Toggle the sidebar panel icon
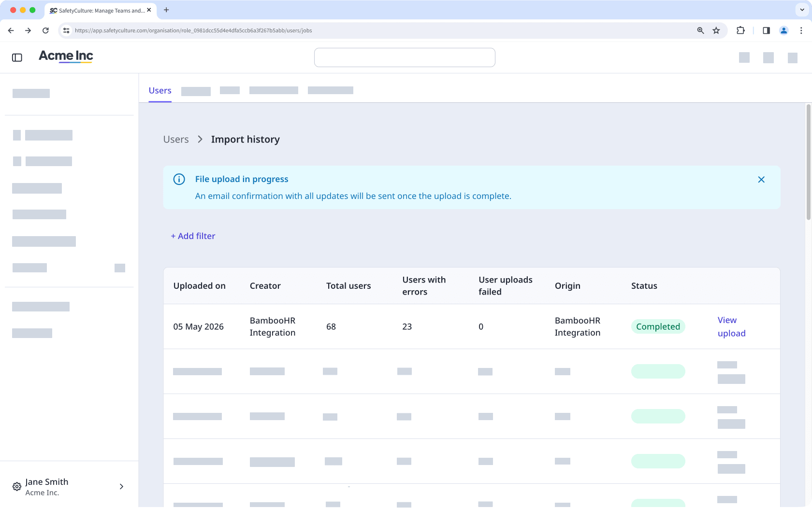Image resolution: width=812 pixels, height=508 pixels. 17,57
